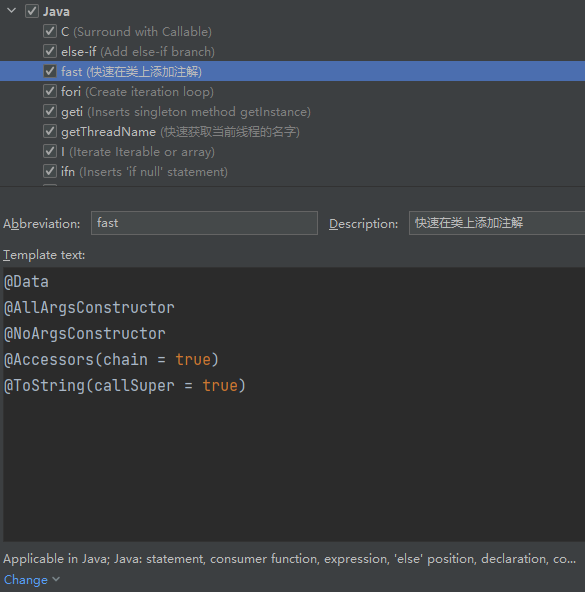Toggle the else-if template checkbox
The width and height of the screenshot is (585, 592).
point(50,51)
